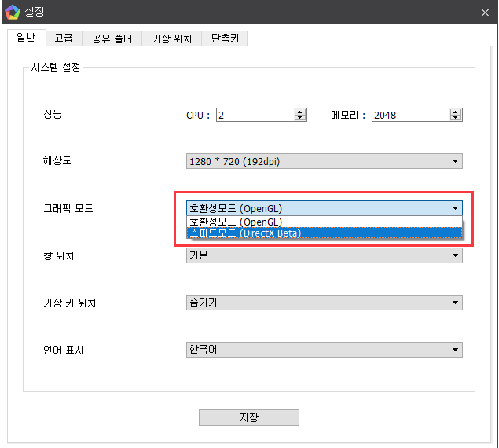Open the 고급 tab
499x448 pixels.
[64, 39]
